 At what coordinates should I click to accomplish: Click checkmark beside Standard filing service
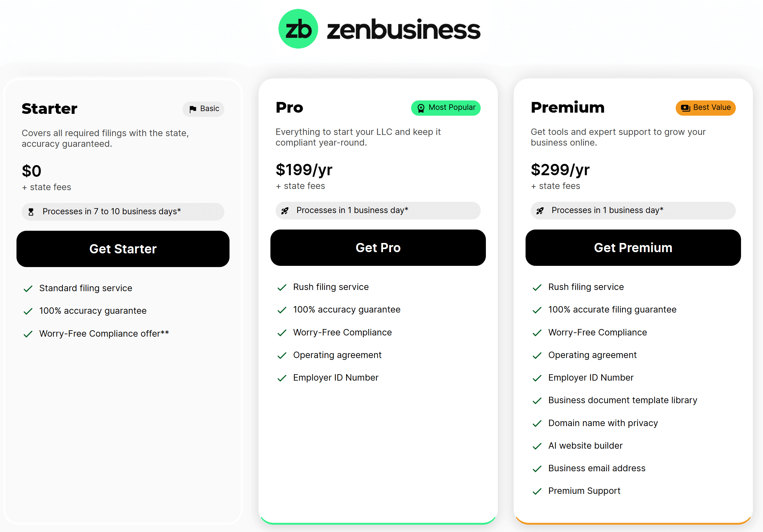pos(28,288)
